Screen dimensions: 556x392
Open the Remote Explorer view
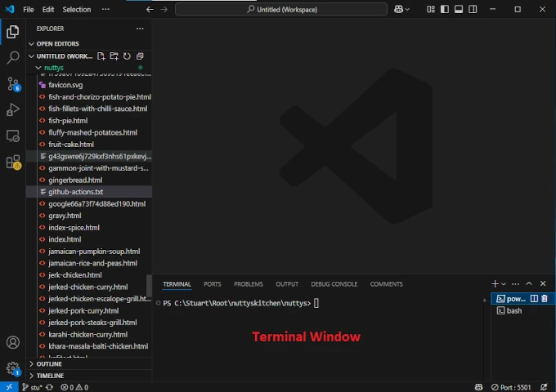coord(13,136)
